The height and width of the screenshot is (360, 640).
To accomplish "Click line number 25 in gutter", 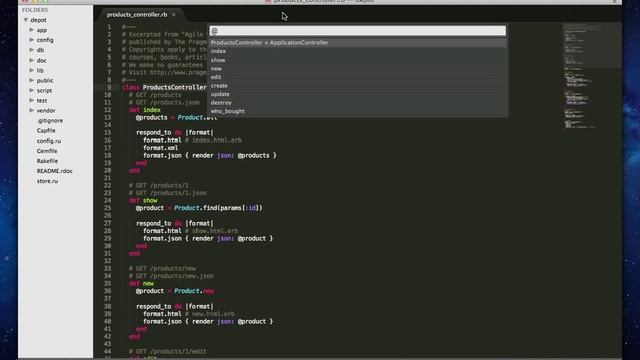I will pos(107,208).
